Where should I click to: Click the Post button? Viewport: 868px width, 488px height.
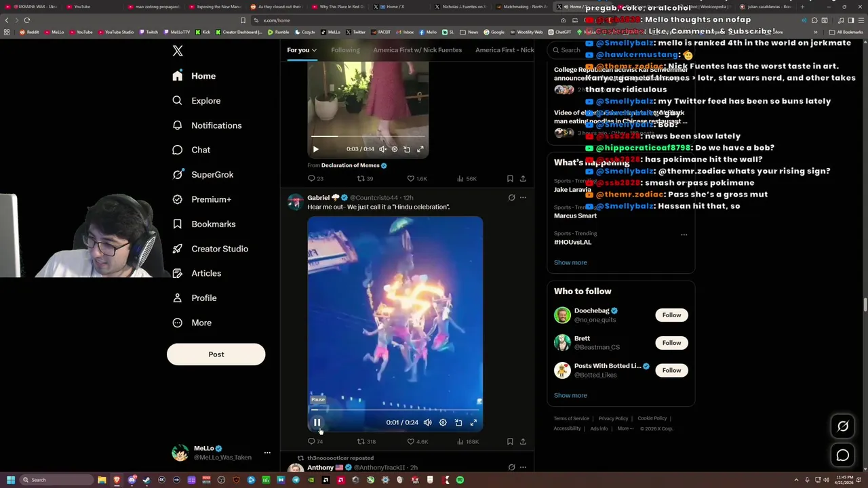[216, 354]
